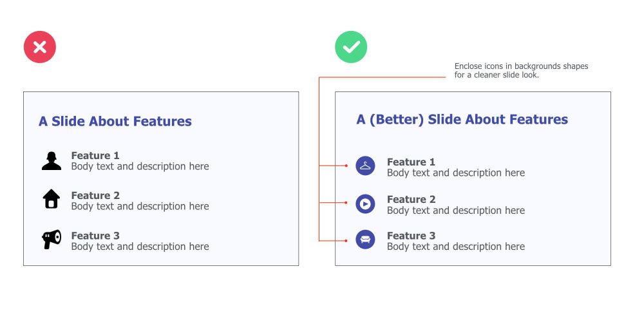Click Feature 1 label beside the person icon
The width and height of the screenshot is (644, 322).
95,155
